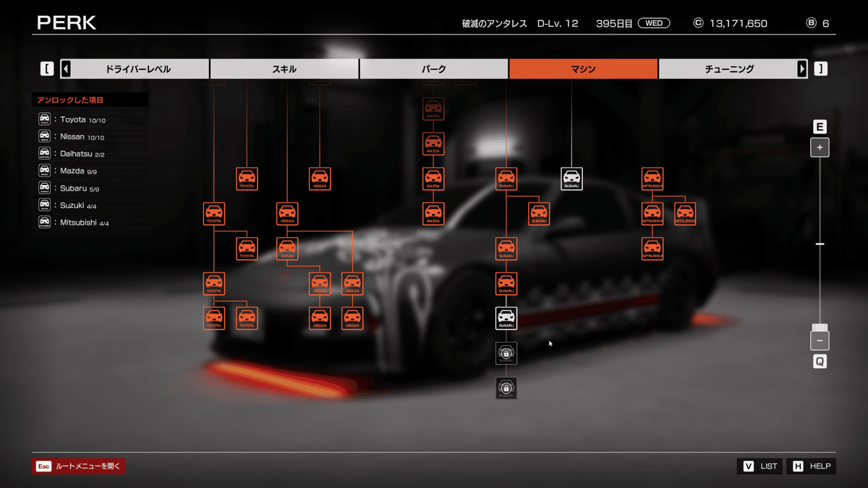This screenshot has height=488, width=868.
Task: Open the LIST view button
Action: tap(760, 466)
